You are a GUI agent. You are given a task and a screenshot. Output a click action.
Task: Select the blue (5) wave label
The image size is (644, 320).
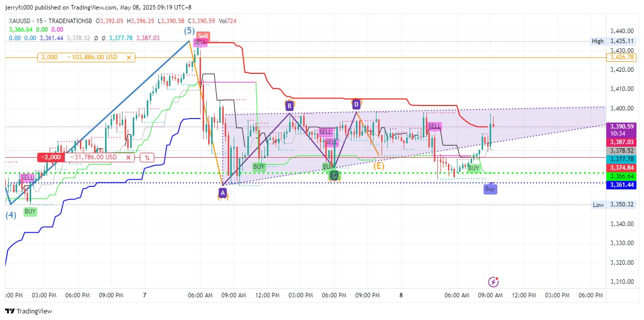point(189,31)
